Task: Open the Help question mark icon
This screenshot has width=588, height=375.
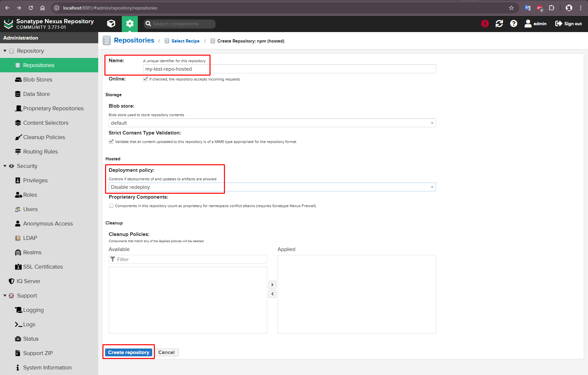Action: 513,24
